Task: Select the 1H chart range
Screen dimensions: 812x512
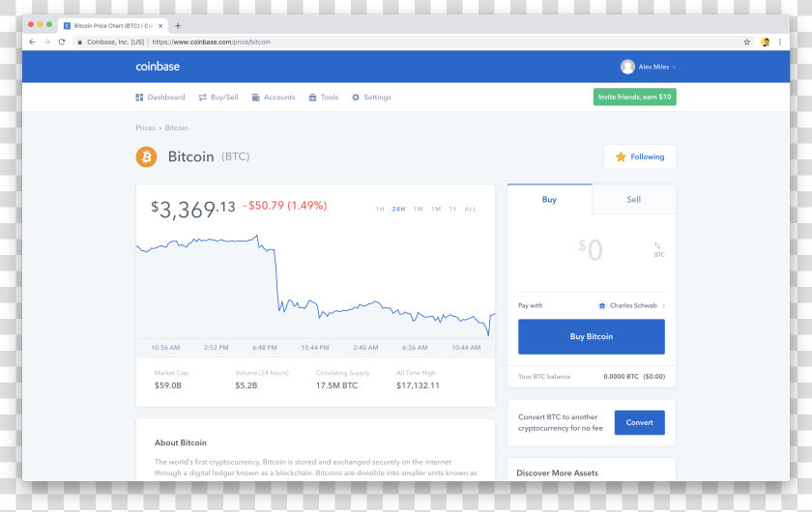Action: 380,210
